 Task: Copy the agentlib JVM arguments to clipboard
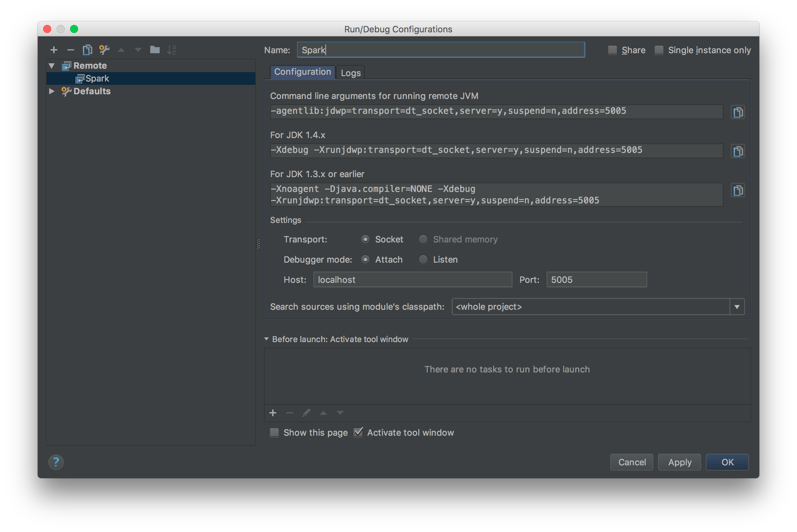pyautogui.click(x=738, y=112)
